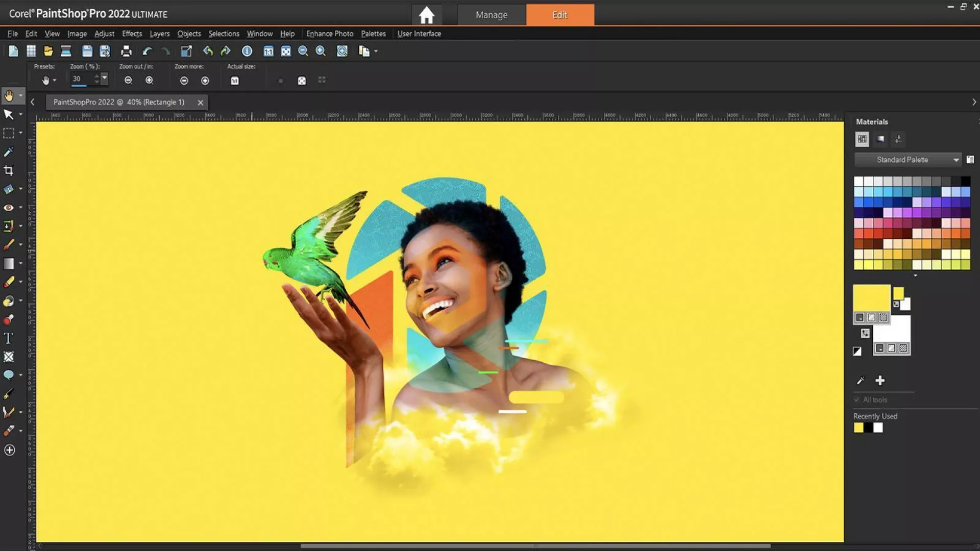Open the Effects menu
This screenshot has width=980, height=551.
(132, 34)
